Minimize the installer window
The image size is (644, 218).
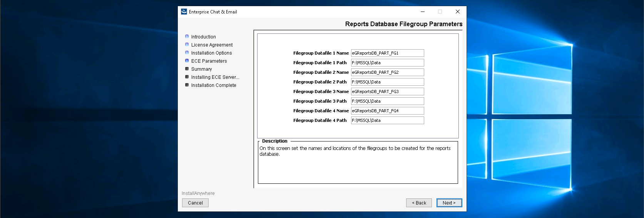pos(423,12)
